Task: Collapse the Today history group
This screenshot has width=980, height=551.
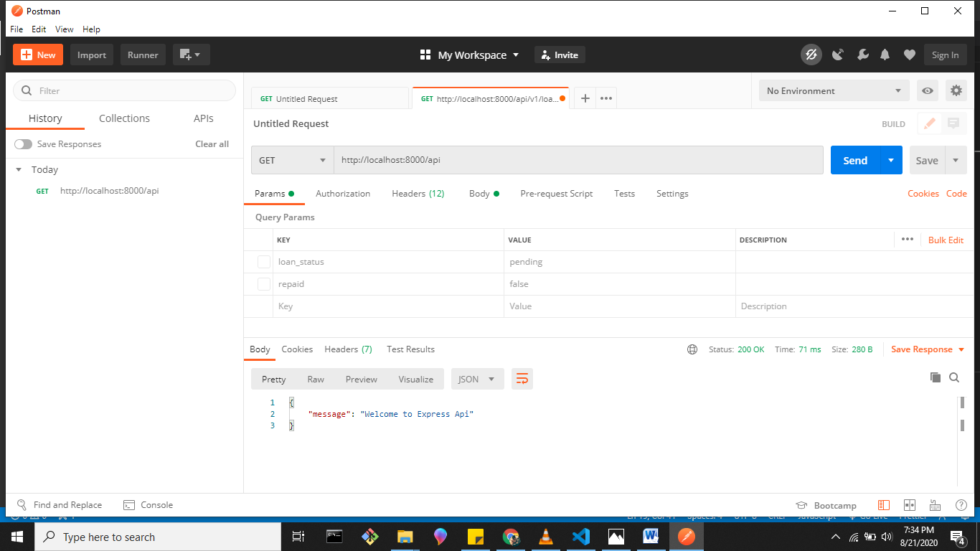Action: tap(19, 170)
